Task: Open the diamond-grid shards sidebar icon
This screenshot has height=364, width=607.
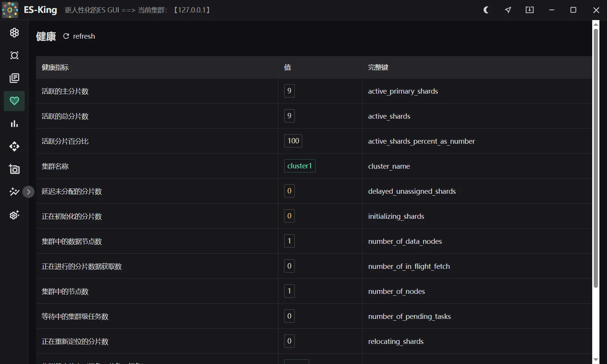Action: click(14, 146)
